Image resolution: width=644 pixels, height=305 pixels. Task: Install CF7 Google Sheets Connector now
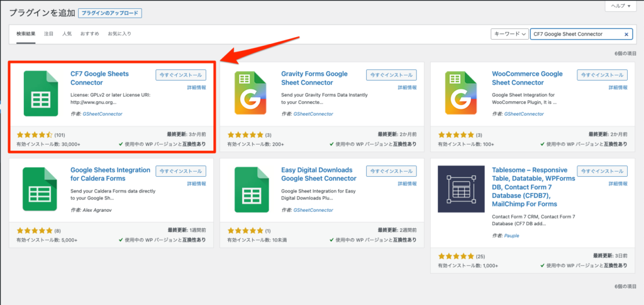(x=180, y=75)
